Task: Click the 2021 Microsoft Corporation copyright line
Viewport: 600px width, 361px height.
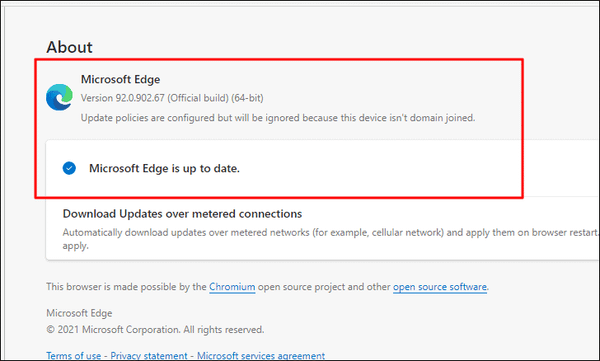Action: 155,330
